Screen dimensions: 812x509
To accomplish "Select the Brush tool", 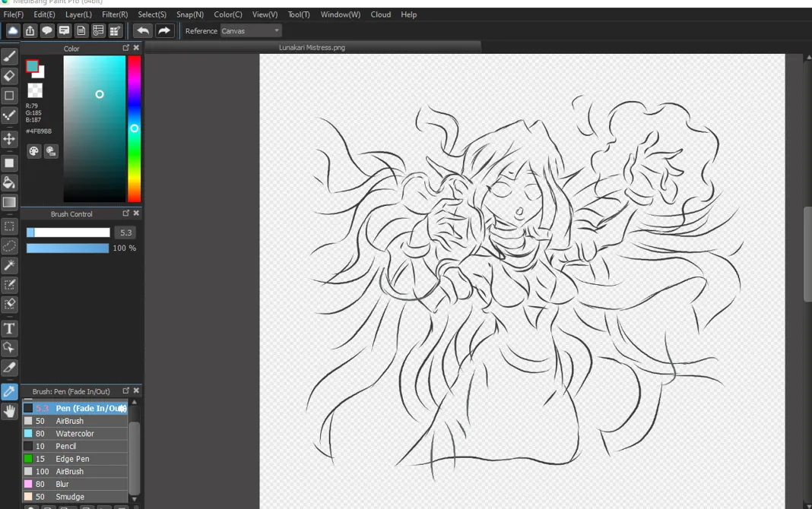I will 9,56.
